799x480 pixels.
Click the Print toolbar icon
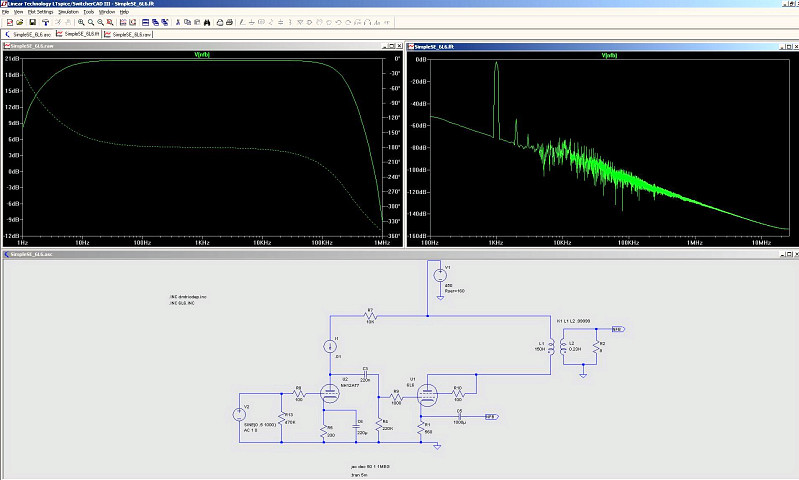229,22
